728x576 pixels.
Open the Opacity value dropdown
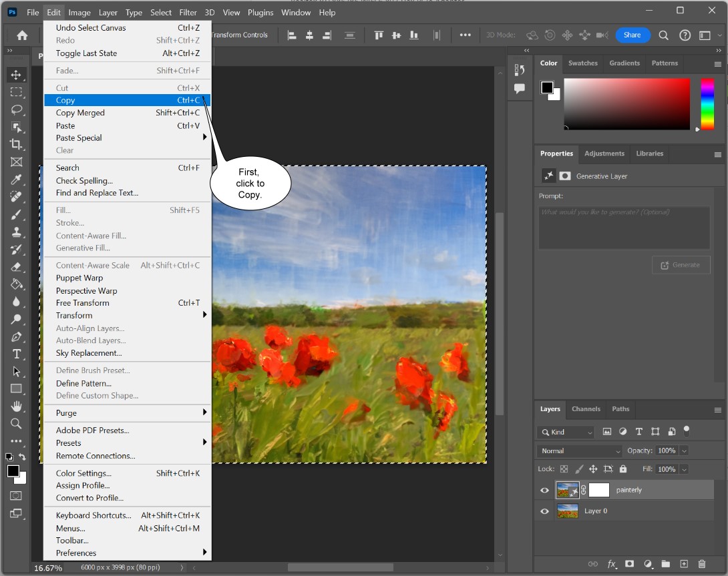(683, 451)
